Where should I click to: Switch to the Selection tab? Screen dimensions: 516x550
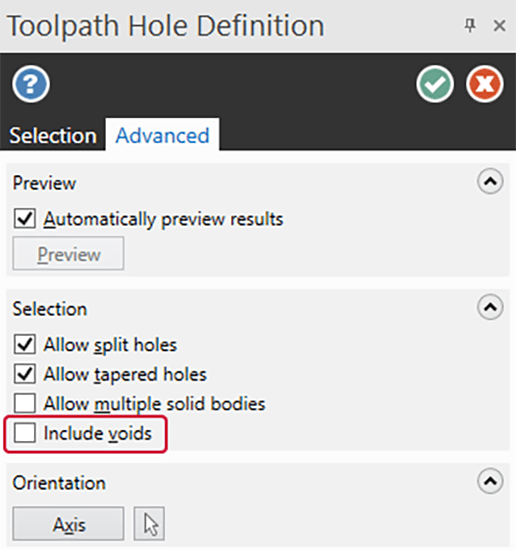(53, 135)
